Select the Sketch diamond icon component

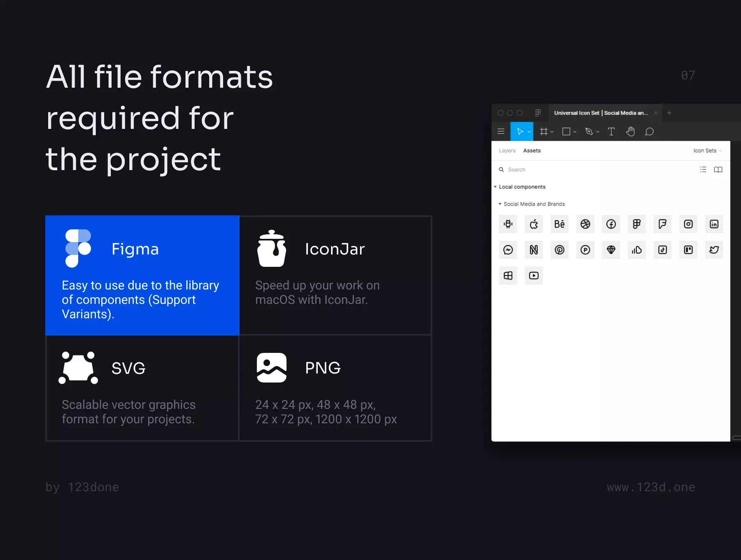[611, 250]
